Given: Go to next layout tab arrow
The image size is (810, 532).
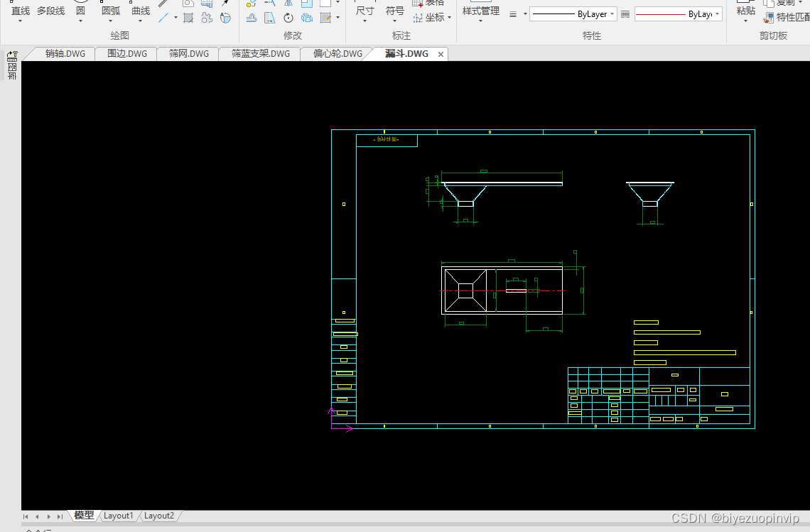Looking at the screenshot, I should click(48, 516).
